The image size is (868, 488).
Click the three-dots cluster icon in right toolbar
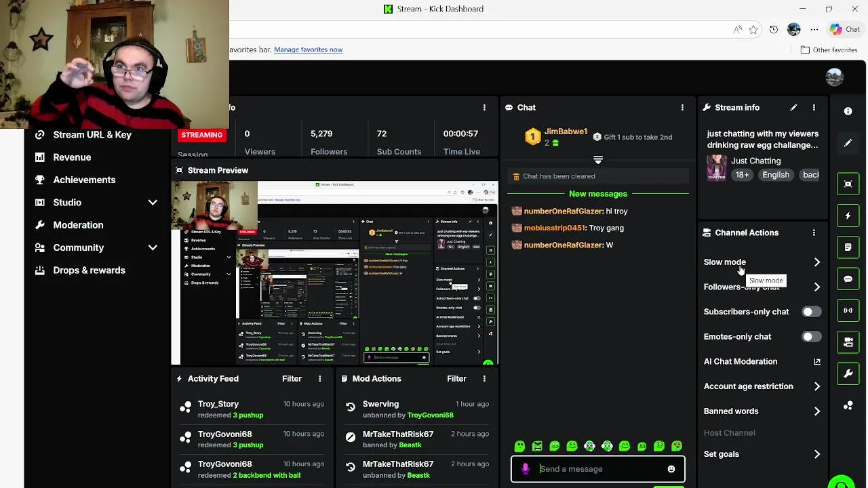tap(848, 405)
